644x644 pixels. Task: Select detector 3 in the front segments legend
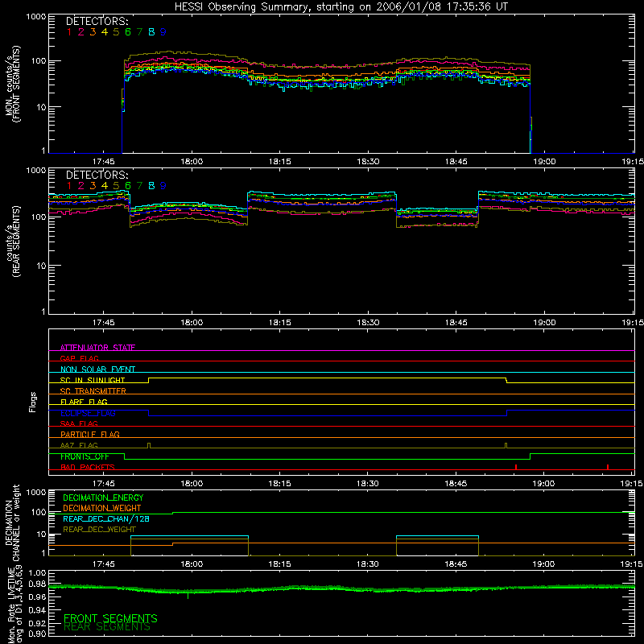(x=93, y=32)
